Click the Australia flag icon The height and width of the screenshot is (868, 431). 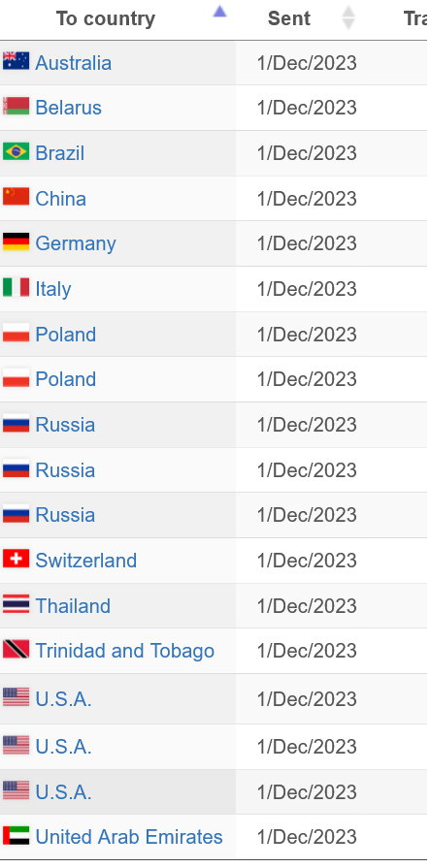click(17, 60)
